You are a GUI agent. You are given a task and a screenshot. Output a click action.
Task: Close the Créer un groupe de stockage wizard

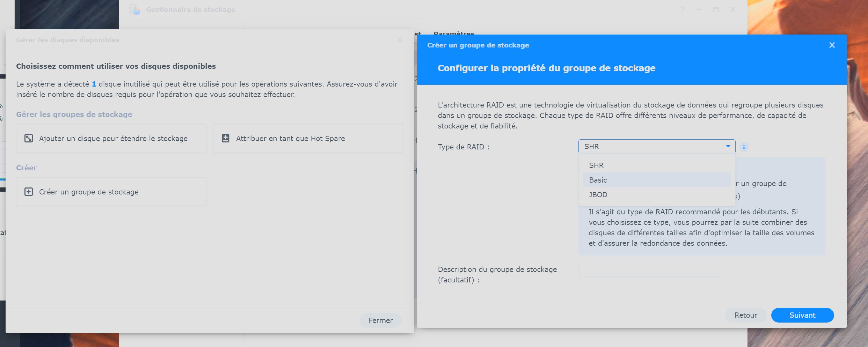tap(832, 45)
